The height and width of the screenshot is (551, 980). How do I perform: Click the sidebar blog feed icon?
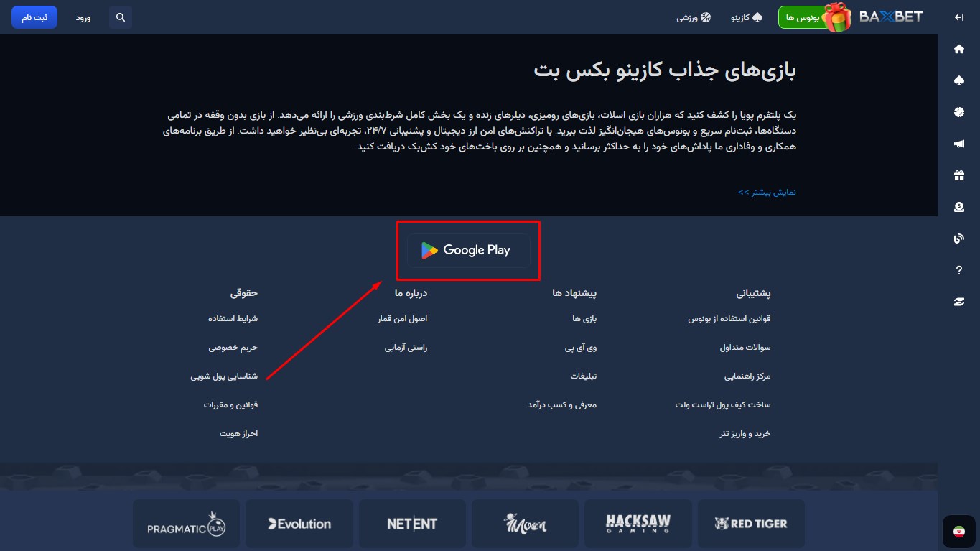958,239
